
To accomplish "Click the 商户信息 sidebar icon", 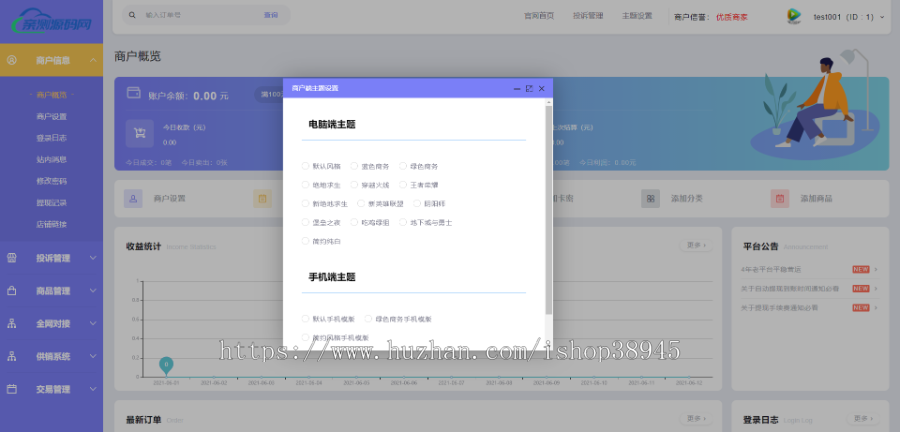I will [12, 61].
